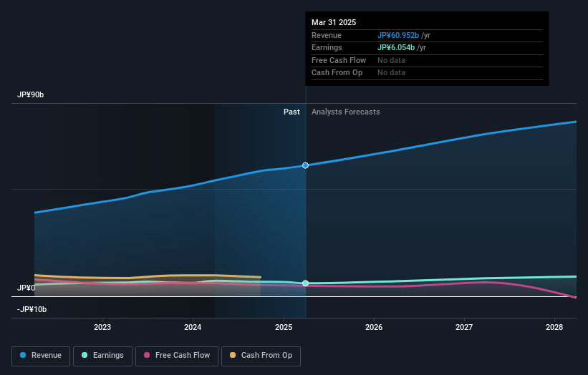Click the Mar 31 2025 tooltip date
Image resolution: width=588 pixels, height=375 pixels.
[x=334, y=22]
